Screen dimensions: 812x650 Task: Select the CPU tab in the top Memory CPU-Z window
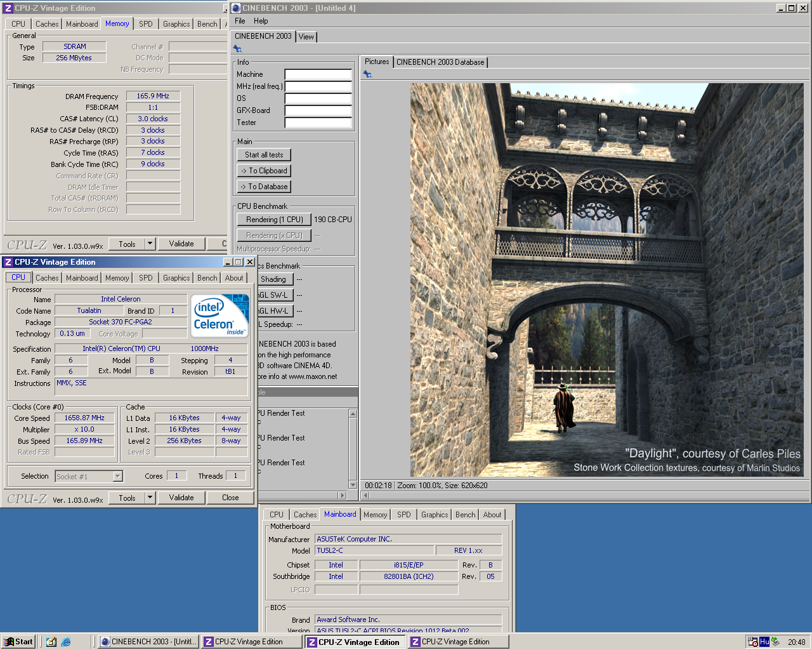pos(18,24)
